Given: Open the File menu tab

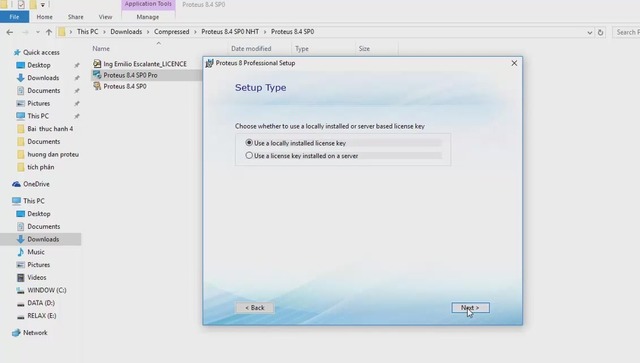Looking at the screenshot, I should pos(14,17).
